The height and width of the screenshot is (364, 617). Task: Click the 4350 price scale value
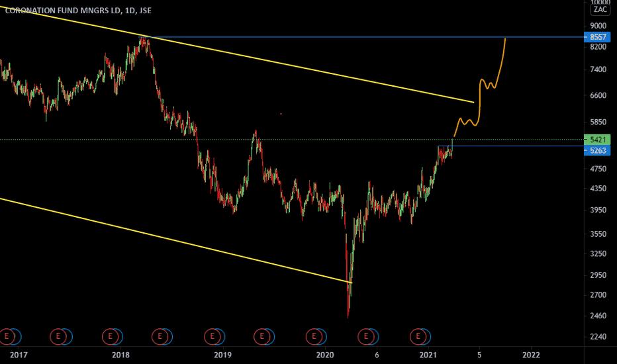(x=598, y=189)
